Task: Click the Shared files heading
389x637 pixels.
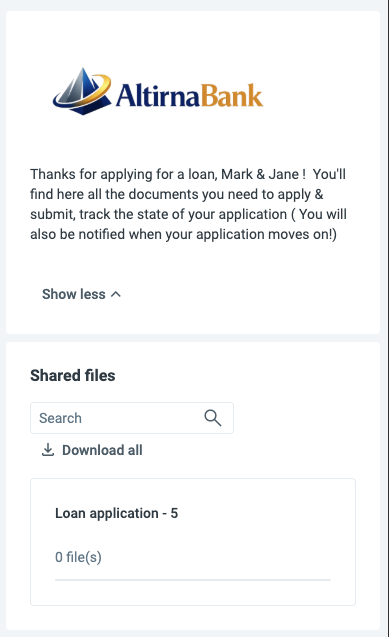Action: click(73, 375)
